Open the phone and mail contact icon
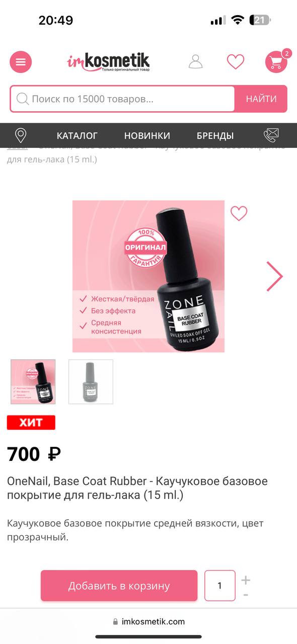This screenshot has height=644, width=297. point(271,135)
